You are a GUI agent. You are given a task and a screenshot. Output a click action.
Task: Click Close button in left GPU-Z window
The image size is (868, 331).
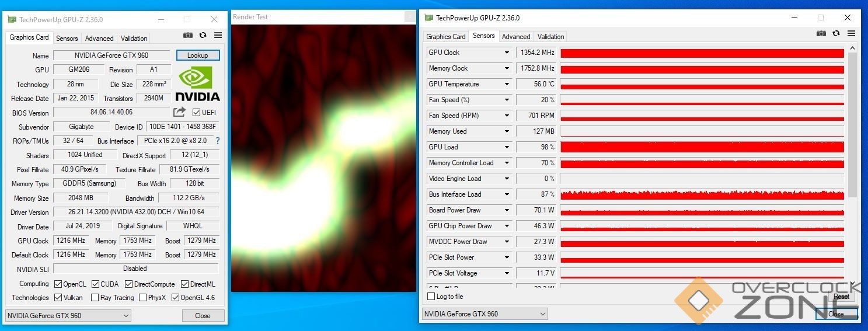(x=203, y=316)
